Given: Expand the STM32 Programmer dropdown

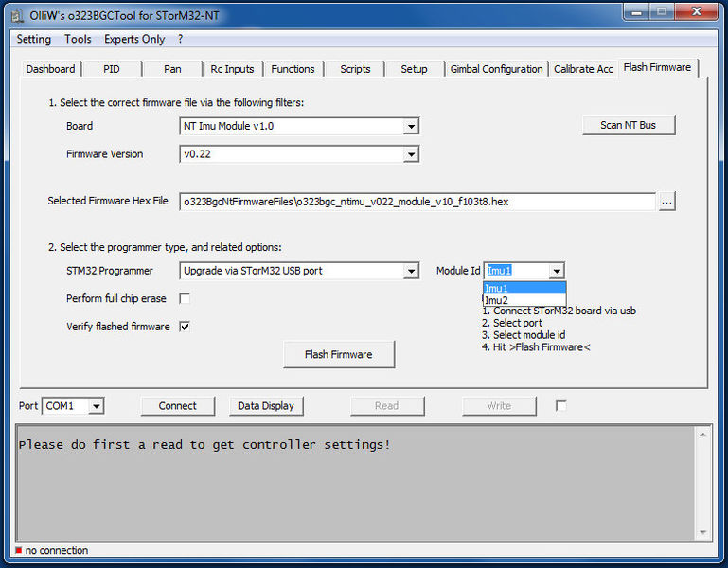Looking at the screenshot, I should tap(411, 272).
